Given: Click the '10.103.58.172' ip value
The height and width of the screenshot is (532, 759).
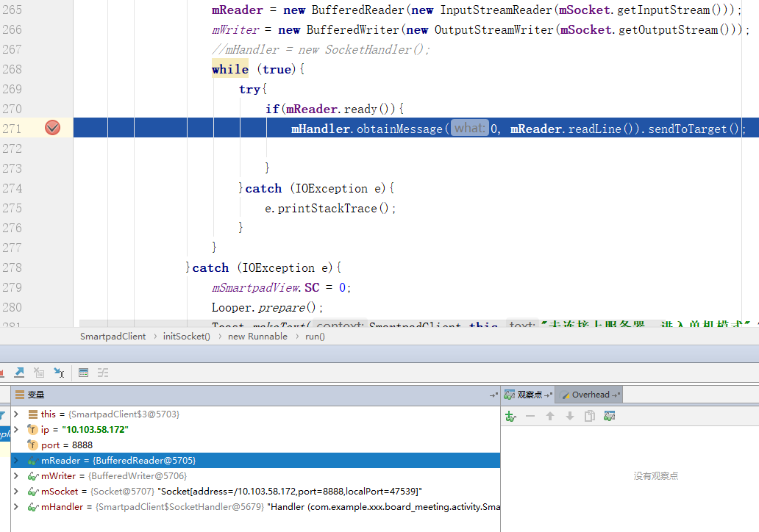Looking at the screenshot, I should (x=95, y=429).
